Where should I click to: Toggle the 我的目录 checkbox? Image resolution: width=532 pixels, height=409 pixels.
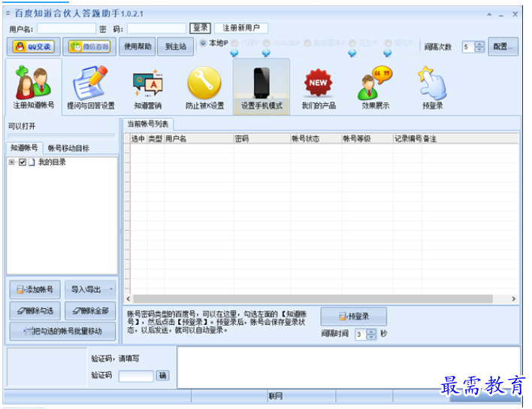(x=23, y=162)
